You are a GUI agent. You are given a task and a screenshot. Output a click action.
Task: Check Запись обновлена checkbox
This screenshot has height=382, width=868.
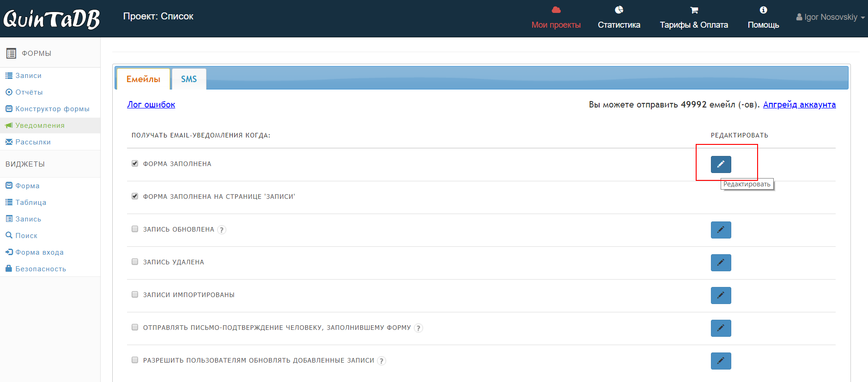pos(135,229)
